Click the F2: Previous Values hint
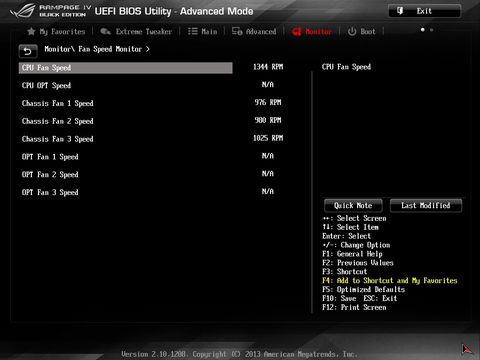The height and width of the screenshot is (360, 480). pos(358,263)
